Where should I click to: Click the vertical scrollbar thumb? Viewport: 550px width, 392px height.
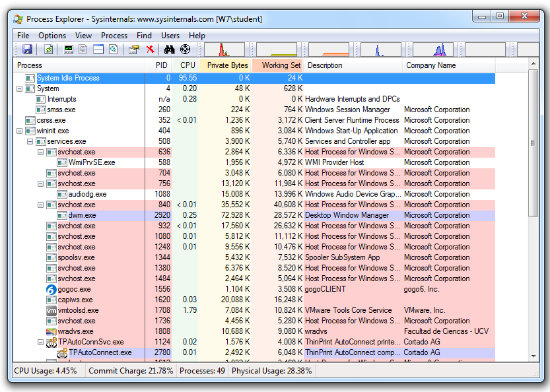[533, 143]
